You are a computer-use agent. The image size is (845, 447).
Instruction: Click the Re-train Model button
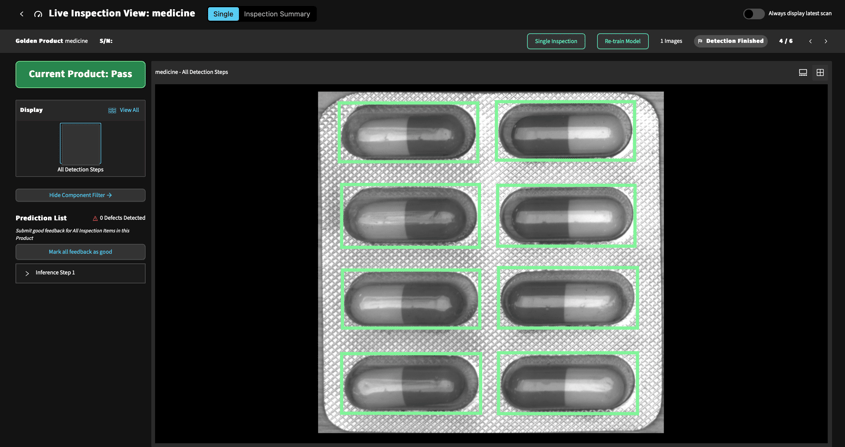622,41
